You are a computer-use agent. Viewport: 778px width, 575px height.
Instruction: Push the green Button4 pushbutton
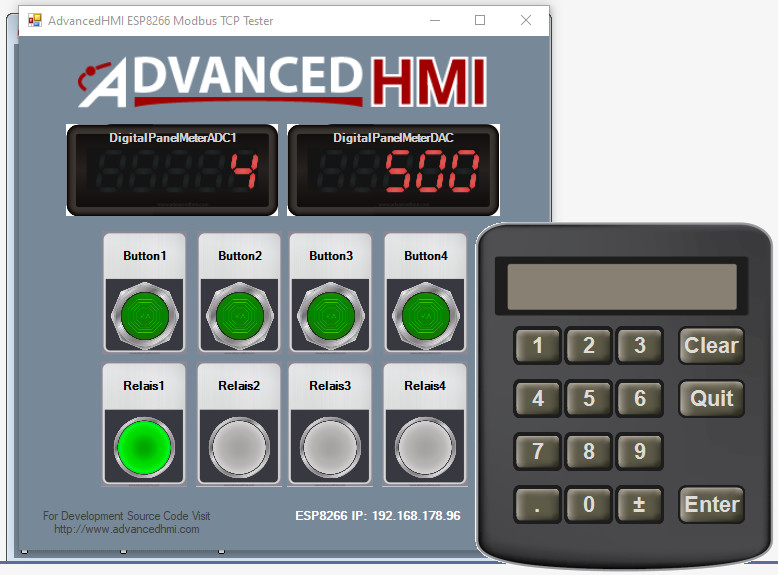coord(426,316)
